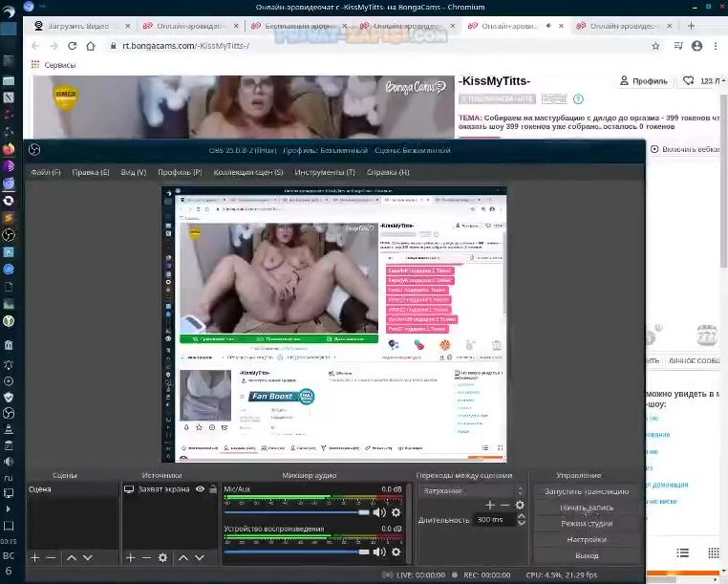Toggle lock on Захват экрана source

click(212, 489)
